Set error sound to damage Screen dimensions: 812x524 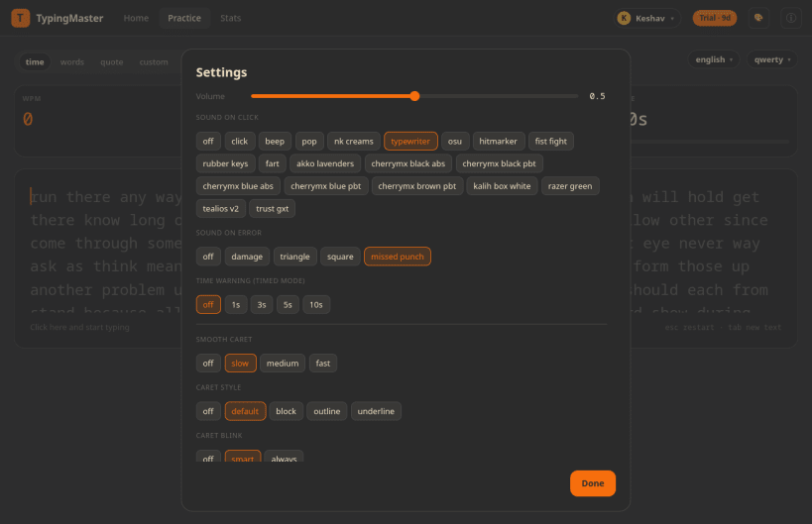tap(247, 257)
